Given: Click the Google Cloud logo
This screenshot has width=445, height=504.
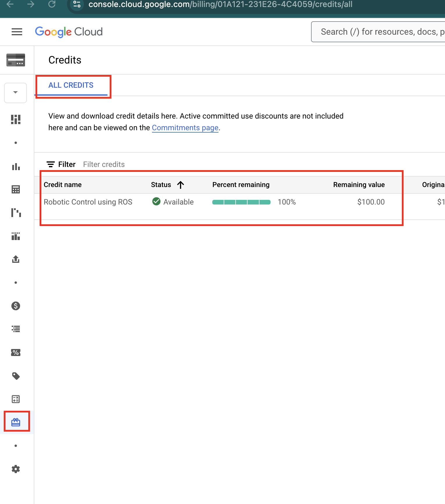Looking at the screenshot, I should coord(69,32).
